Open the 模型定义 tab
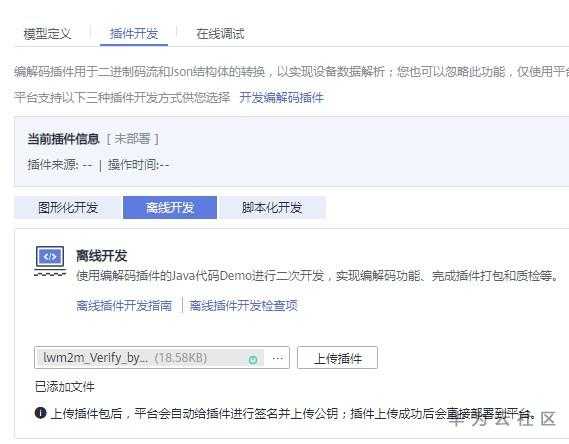Viewport: 569px width, 444px height. click(x=47, y=34)
